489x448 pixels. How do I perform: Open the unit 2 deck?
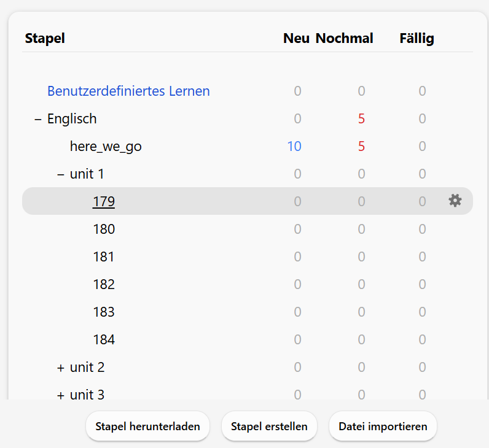coord(87,368)
